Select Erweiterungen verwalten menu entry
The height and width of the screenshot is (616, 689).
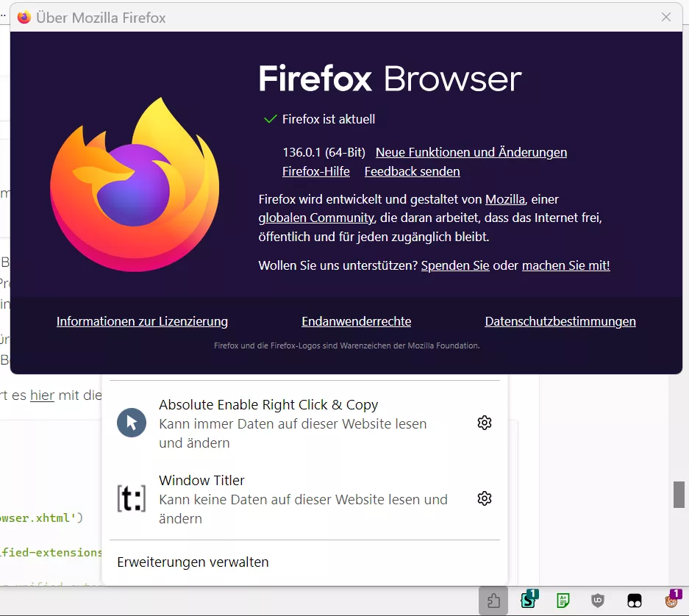pyautogui.click(x=193, y=562)
